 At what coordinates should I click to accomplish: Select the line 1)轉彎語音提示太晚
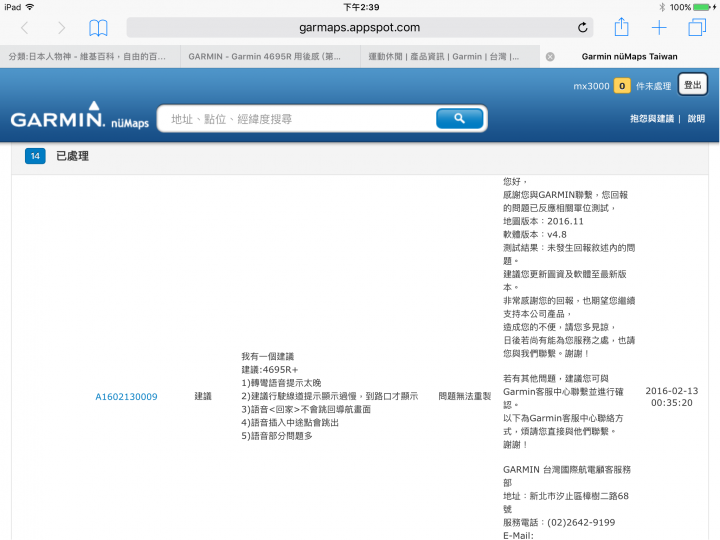[x=281, y=383]
